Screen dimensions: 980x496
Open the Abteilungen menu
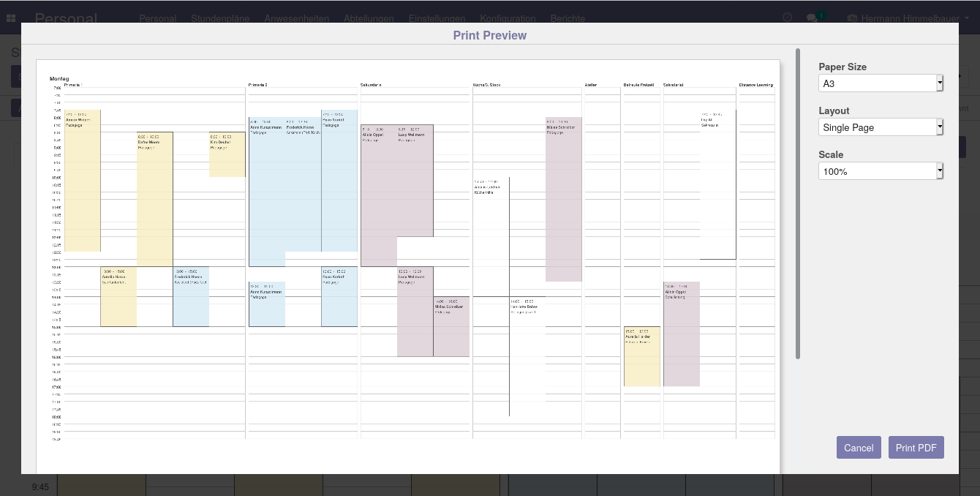[369, 18]
